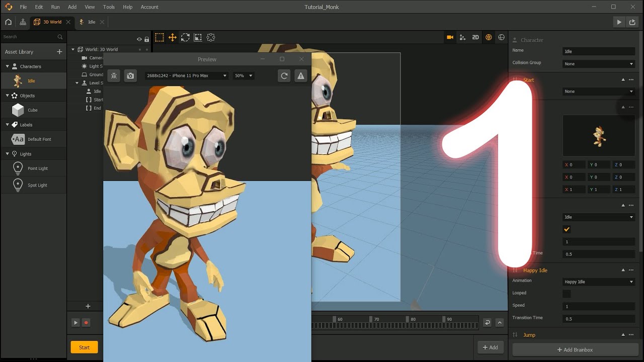Click the axis gizmo icon in viewport toolbar
The image size is (644, 362).
pos(462,37)
